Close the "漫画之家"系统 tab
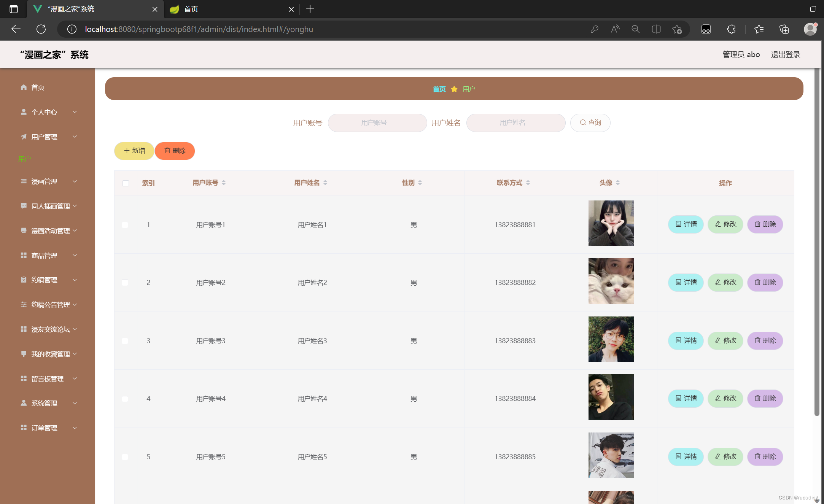This screenshot has width=824, height=504. point(155,10)
